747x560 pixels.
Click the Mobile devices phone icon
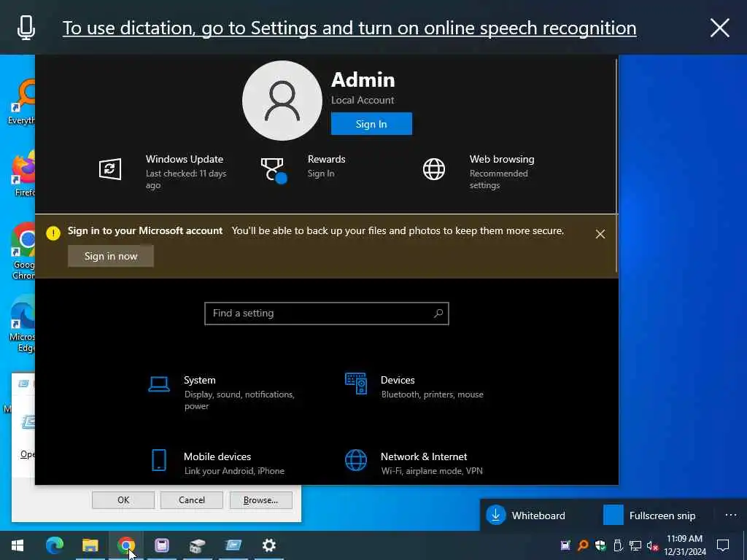(x=158, y=460)
